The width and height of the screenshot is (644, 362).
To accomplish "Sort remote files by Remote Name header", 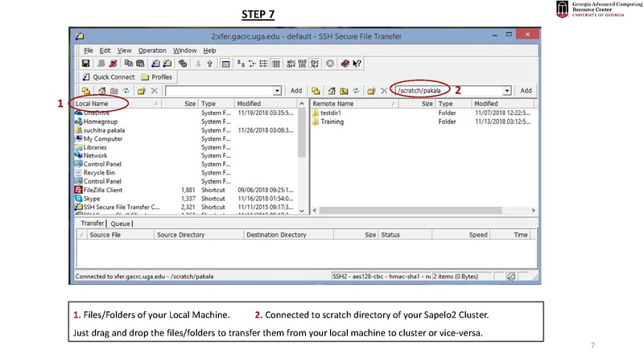I will [x=354, y=104].
